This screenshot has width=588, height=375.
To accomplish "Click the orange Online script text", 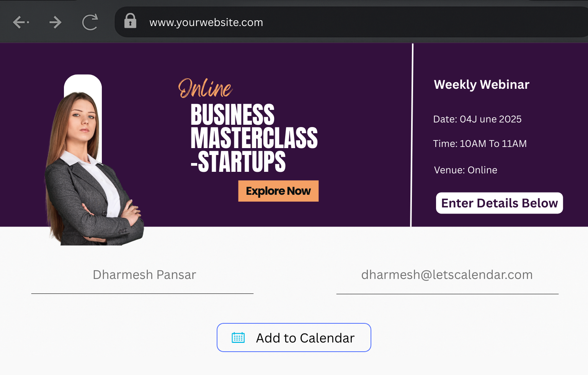I will (205, 88).
